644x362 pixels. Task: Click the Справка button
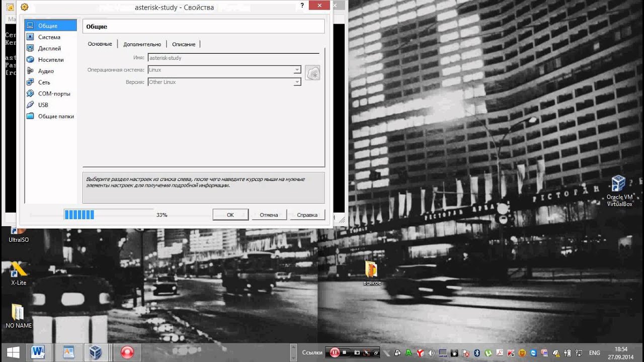pos(307,215)
